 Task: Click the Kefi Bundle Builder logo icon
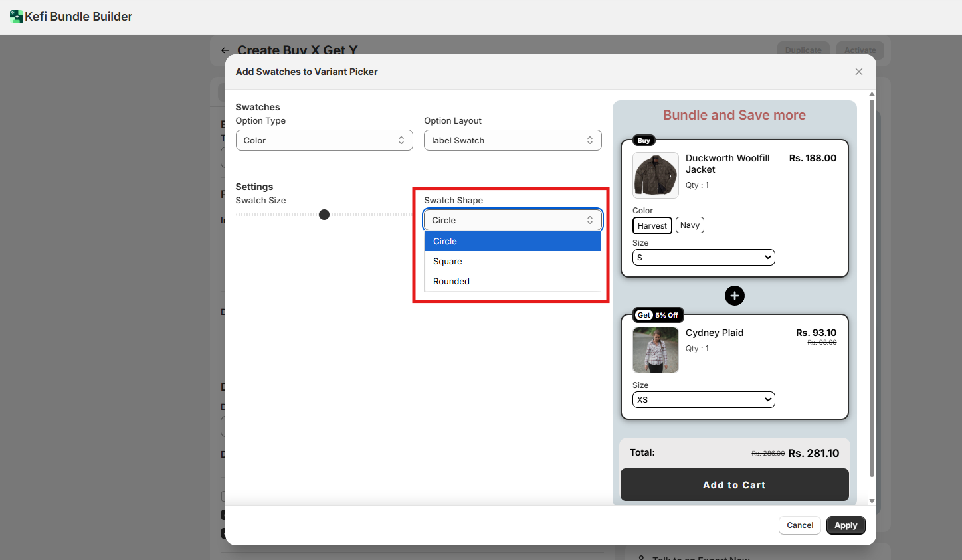click(17, 17)
